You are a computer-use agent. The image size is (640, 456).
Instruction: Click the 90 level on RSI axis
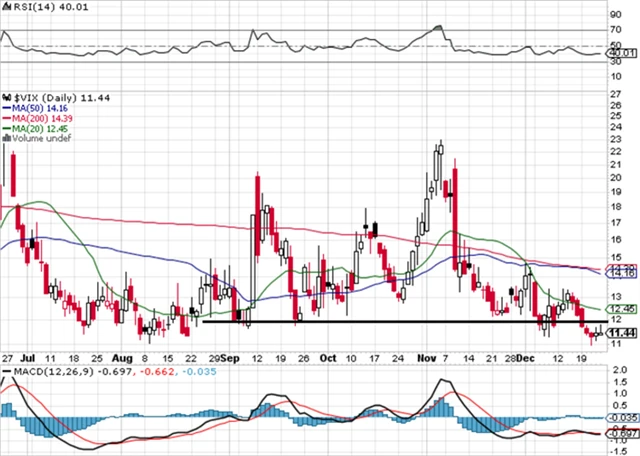(x=614, y=14)
